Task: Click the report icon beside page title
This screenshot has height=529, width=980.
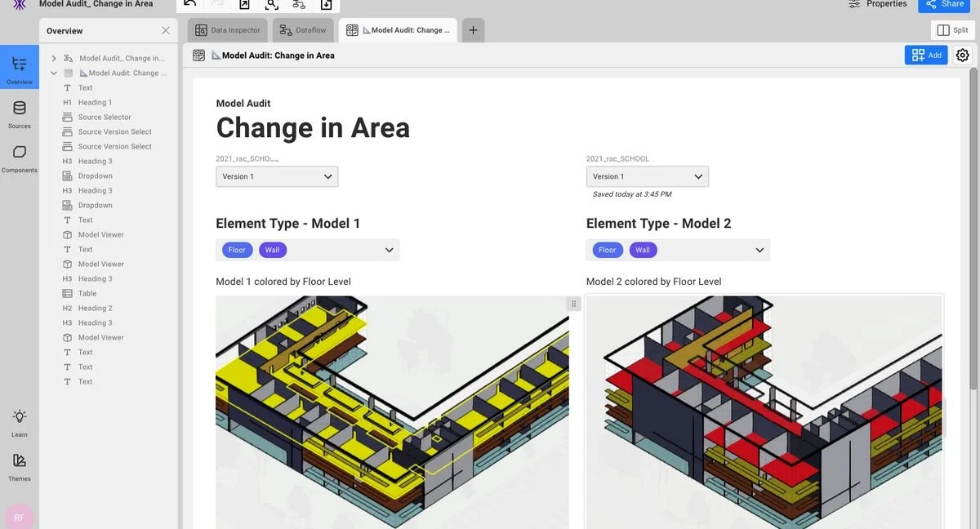Action: [198, 56]
